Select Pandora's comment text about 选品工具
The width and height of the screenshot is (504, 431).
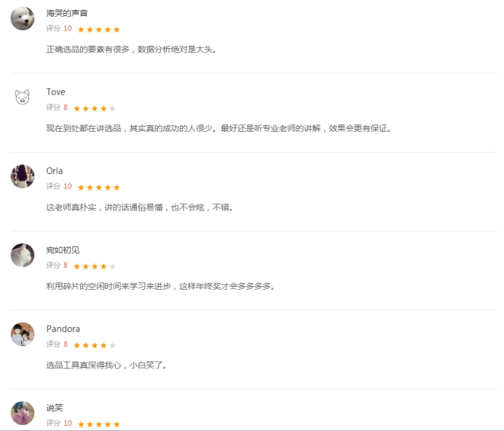106,365
